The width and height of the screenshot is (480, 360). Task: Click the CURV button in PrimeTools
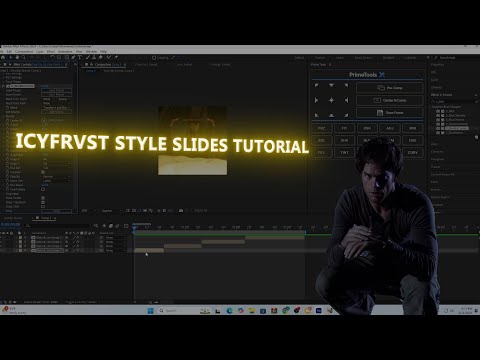[x=412, y=152]
